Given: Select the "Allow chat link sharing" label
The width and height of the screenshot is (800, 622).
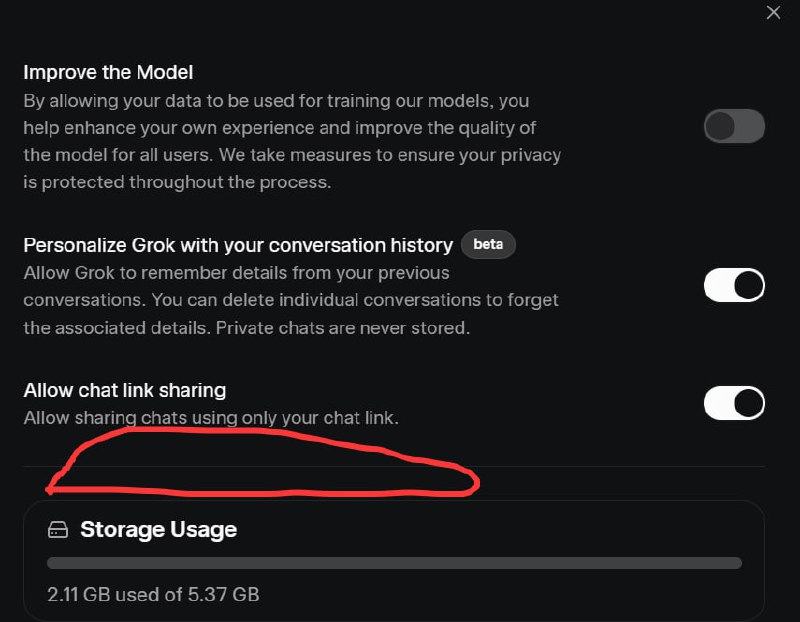Looking at the screenshot, I should click(x=125, y=390).
